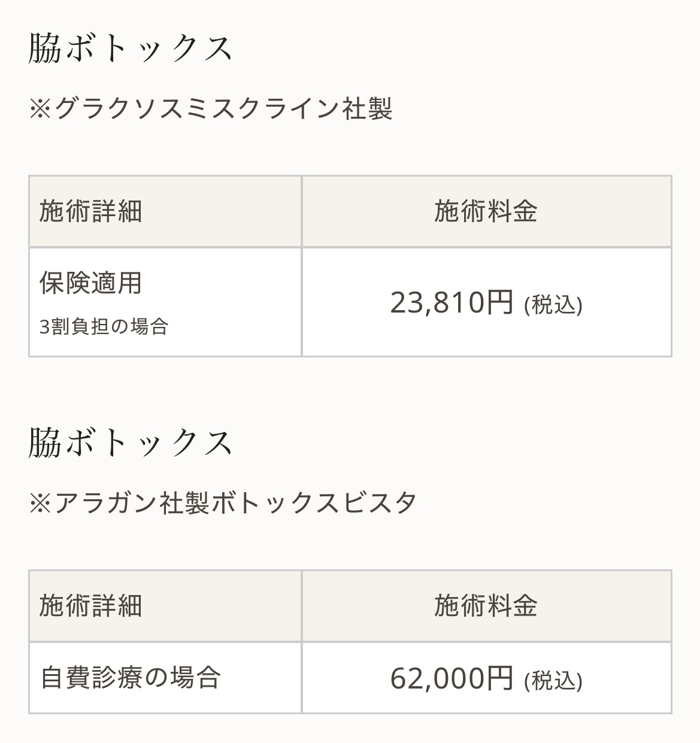Click the 3割負担の場合 subtext

tap(104, 326)
